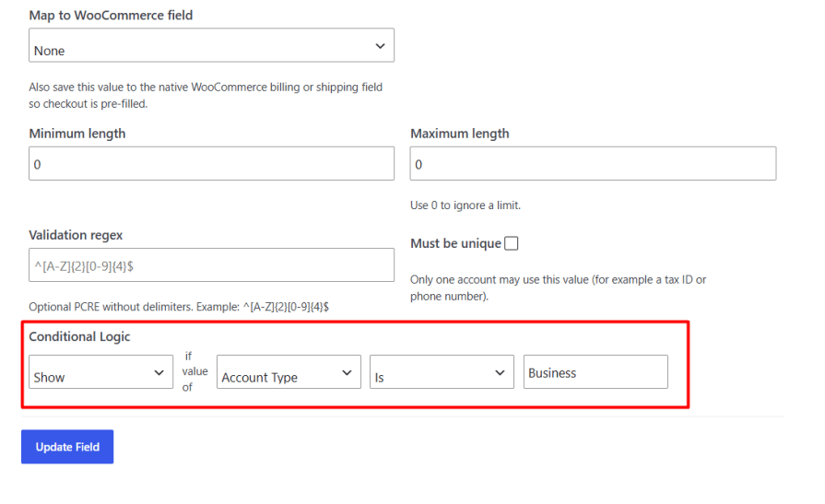Open the Show conditional action dropdown
Image resolution: width=825 pixels, height=504 pixels.
(100, 372)
